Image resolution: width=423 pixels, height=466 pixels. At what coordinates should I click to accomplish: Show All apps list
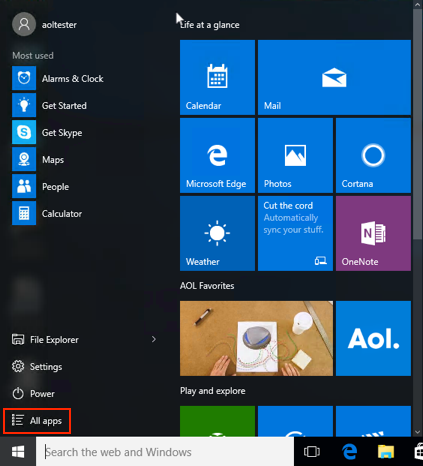point(37,421)
